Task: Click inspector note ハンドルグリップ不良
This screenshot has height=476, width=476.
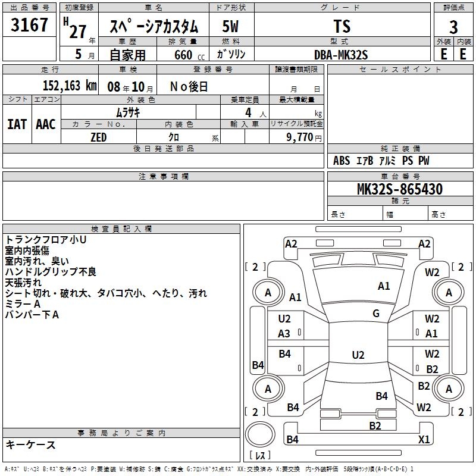Action: [x=51, y=272]
